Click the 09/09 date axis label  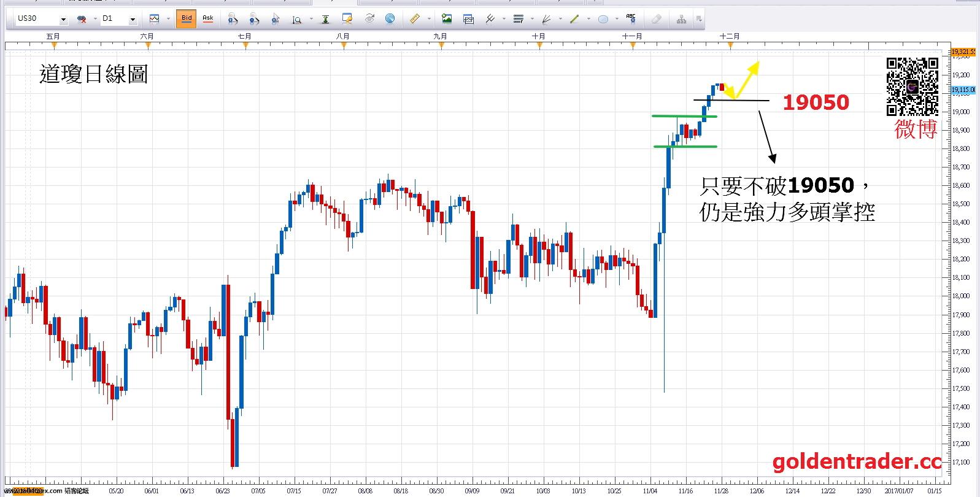click(x=472, y=491)
